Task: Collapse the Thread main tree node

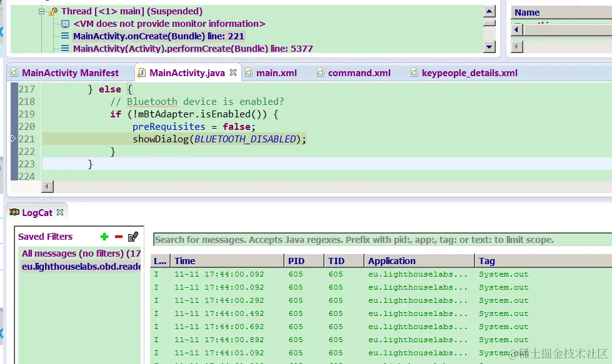Action: coord(42,11)
